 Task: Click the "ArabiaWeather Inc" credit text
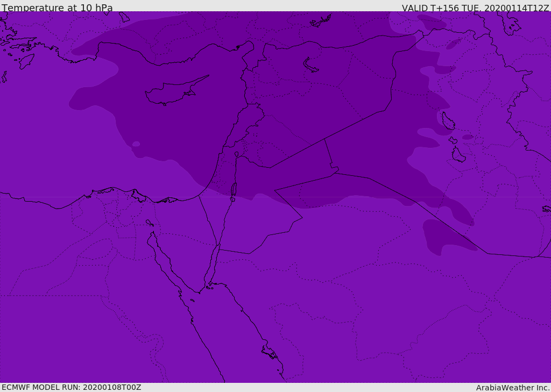tap(512, 388)
